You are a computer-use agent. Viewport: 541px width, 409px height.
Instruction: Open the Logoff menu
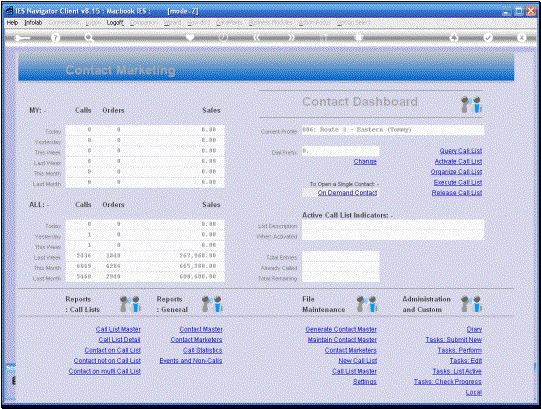[115, 22]
